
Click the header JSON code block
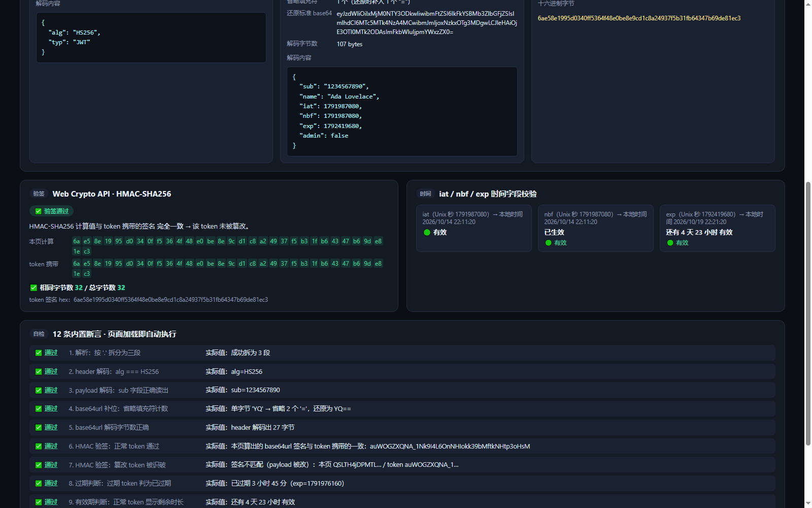(151, 38)
